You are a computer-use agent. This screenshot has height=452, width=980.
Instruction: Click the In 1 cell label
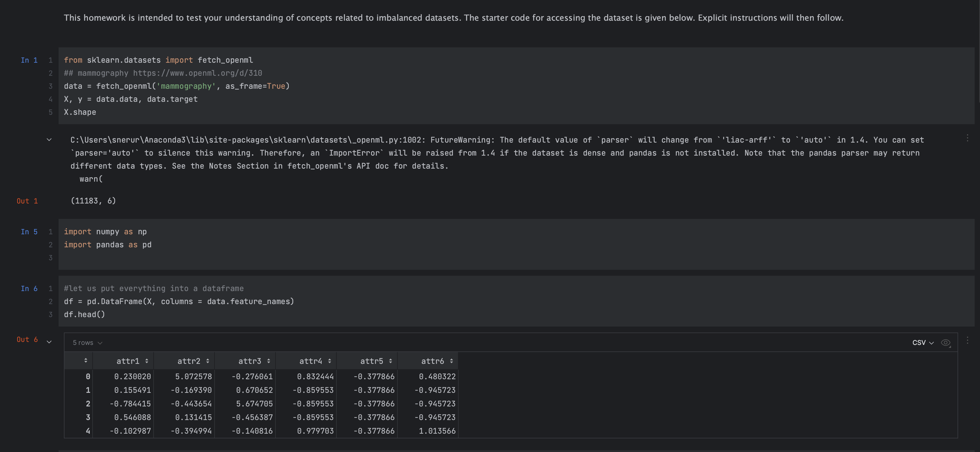point(29,60)
